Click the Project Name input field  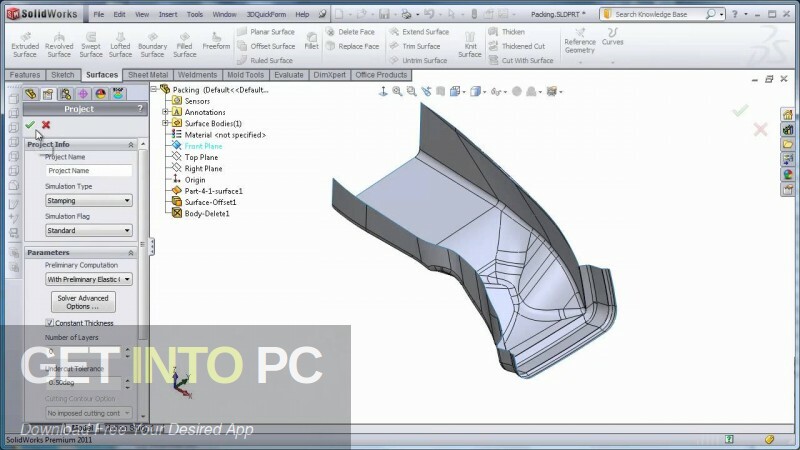(89, 170)
